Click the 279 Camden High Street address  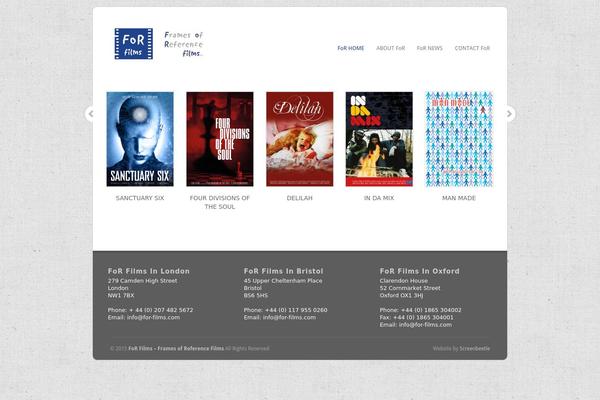142,281
